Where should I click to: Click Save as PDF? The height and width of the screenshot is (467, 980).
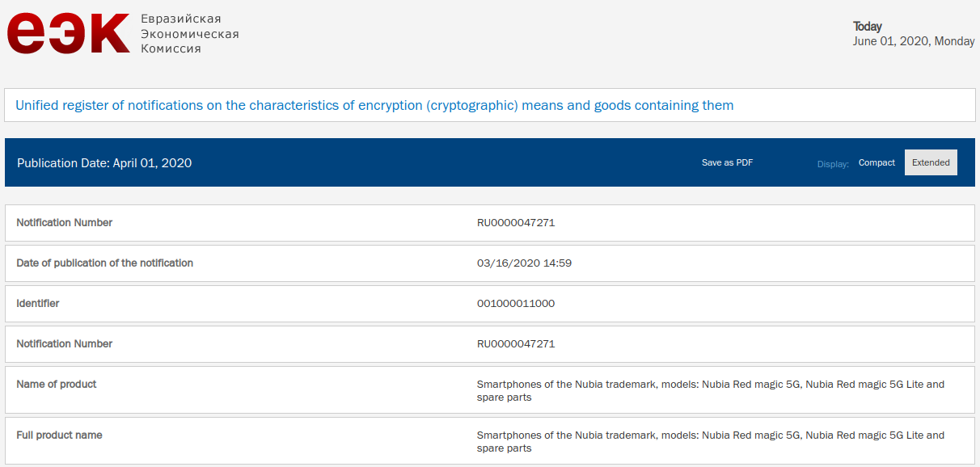coord(727,162)
